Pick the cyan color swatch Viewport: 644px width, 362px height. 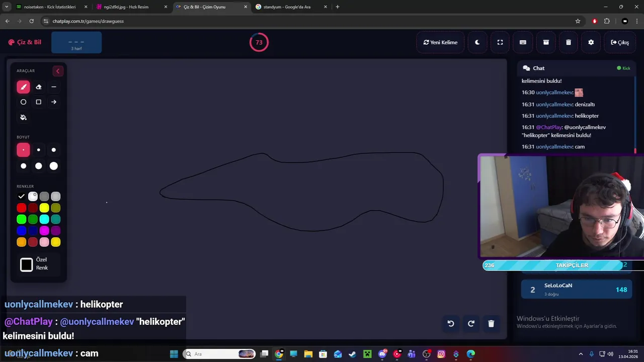pyautogui.click(x=44, y=219)
